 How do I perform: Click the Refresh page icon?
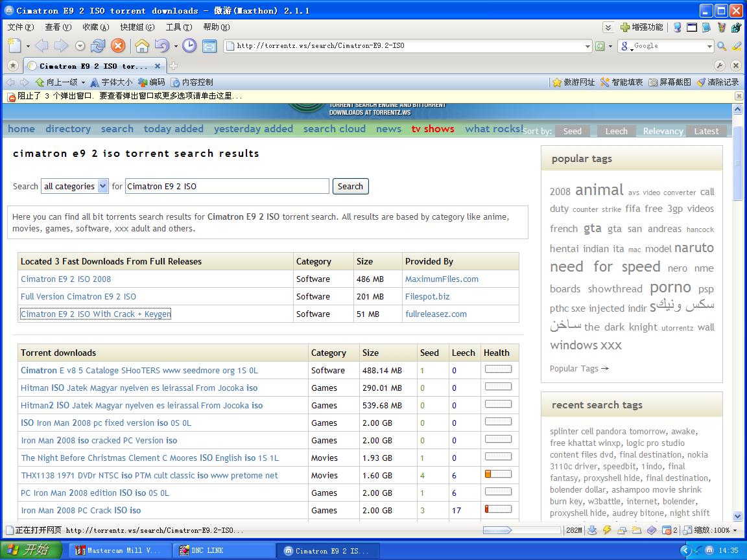pyautogui.click(x=98, y=46)
